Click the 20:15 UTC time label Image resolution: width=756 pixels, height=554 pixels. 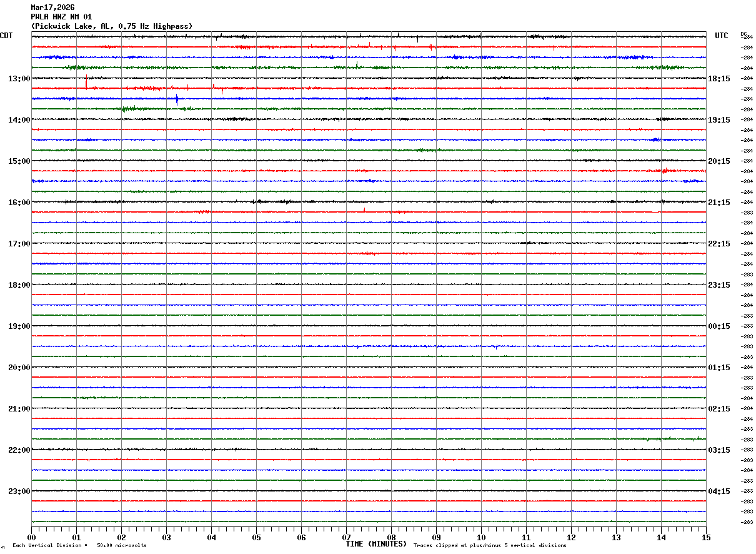(719, 161)
